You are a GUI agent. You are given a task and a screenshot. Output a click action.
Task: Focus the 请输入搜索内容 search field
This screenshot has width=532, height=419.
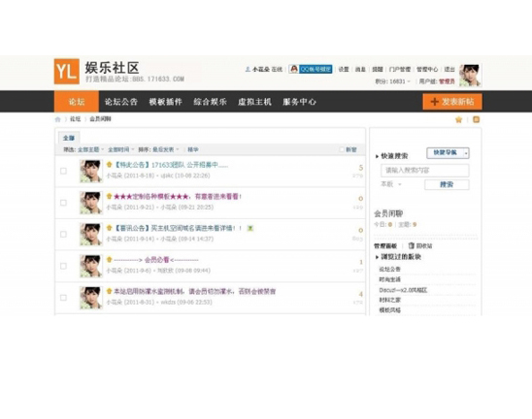pyautogui.click(x=425, y=171)
